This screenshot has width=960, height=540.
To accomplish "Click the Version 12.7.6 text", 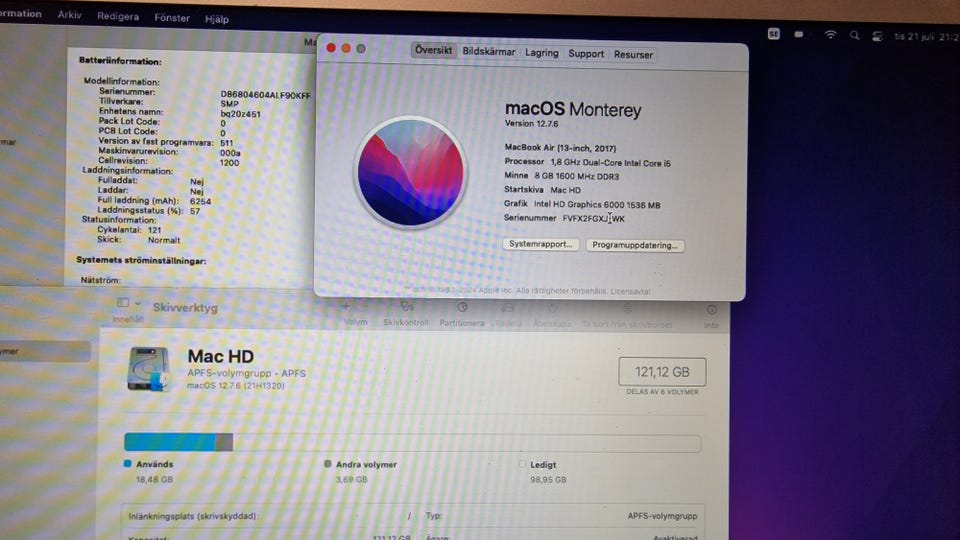I will coord(531,124).
